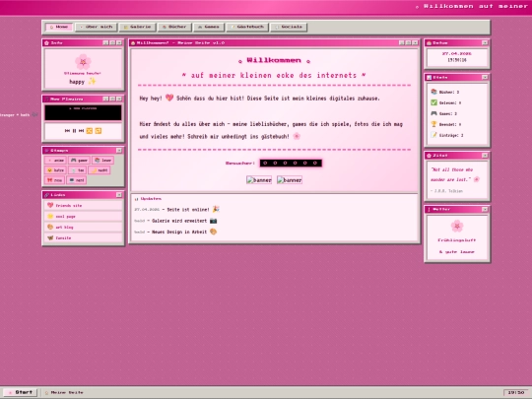Click the Wetter panel thermometer icon
The image size is (532, 399).
click(429, 209)
